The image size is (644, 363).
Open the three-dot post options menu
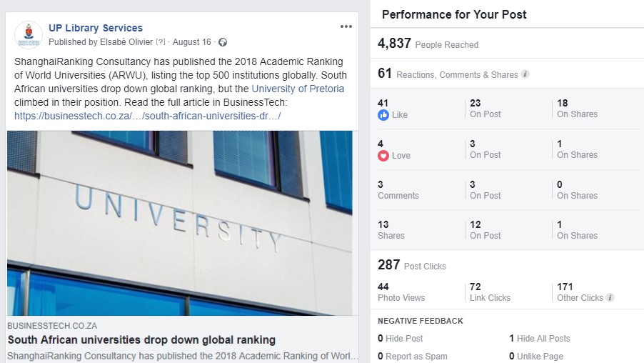pos(346,26)
